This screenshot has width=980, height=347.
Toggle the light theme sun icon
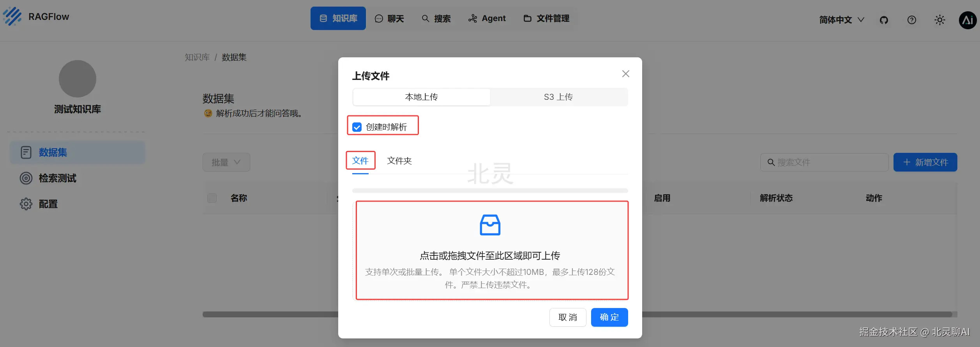(x=940, y=20)
